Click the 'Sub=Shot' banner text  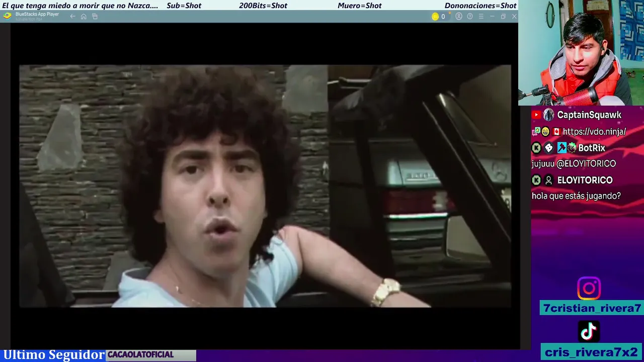tap(184, 6)
